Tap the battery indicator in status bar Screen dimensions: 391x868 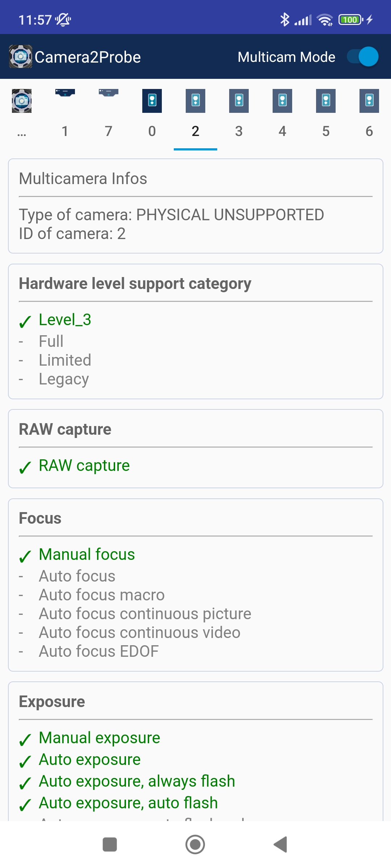[x=350, y=20]
